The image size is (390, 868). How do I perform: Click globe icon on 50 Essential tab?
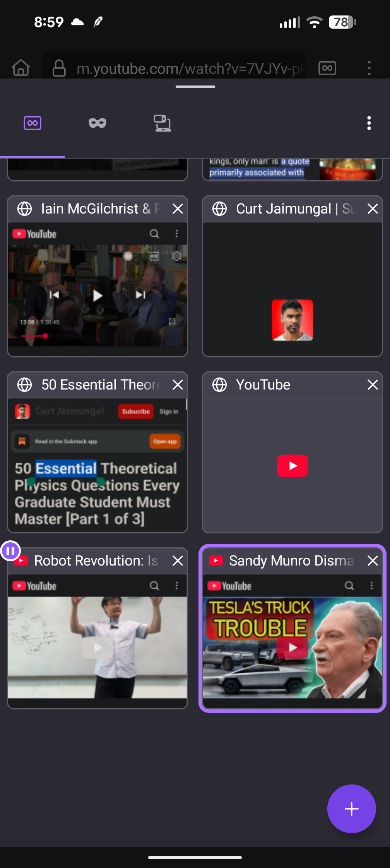coord(25,385)
